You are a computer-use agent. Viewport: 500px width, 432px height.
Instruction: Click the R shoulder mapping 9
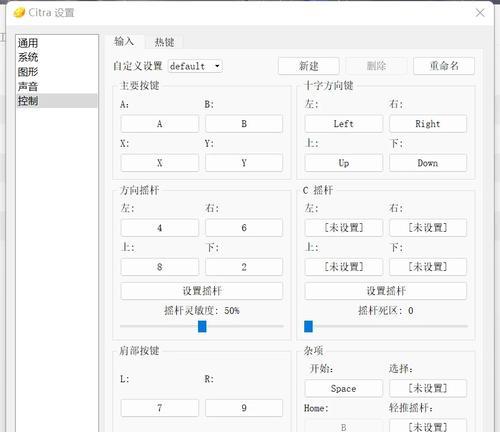click(244, 408)
